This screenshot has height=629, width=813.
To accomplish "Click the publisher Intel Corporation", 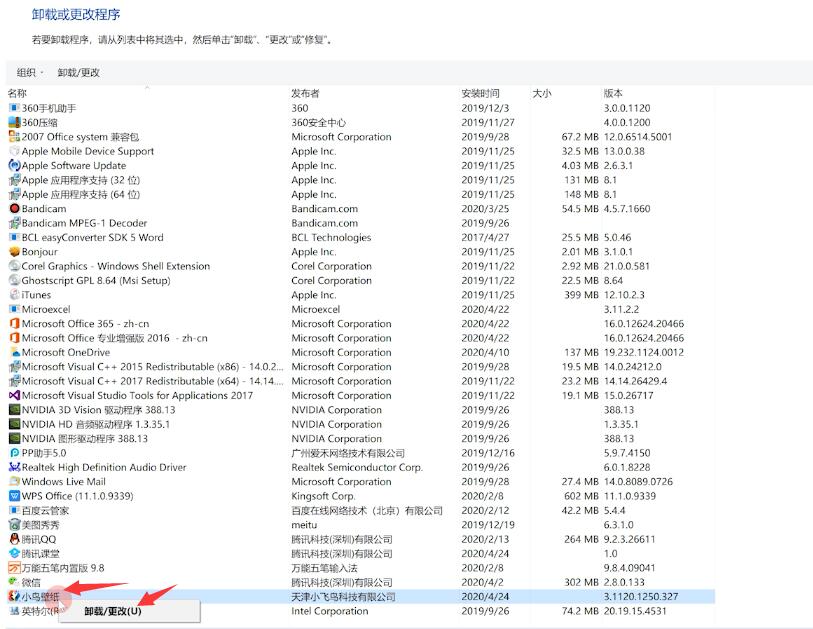I will tap(330, 611).
